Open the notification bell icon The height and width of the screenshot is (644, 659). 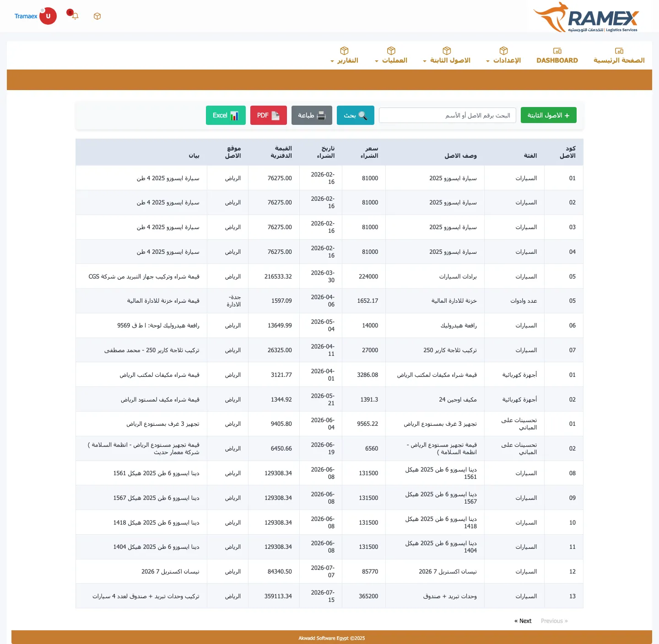[x=76, y=16]
